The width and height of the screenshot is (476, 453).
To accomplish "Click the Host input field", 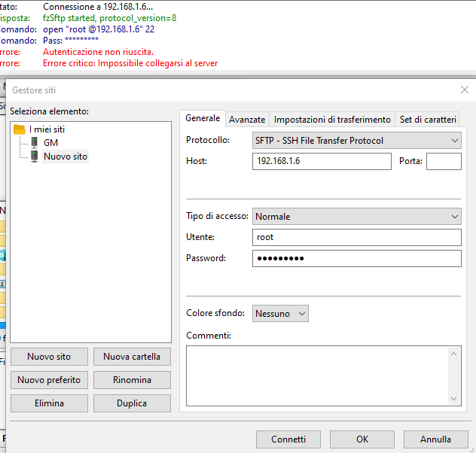I will pyautogui.click(x=322, y=161).
